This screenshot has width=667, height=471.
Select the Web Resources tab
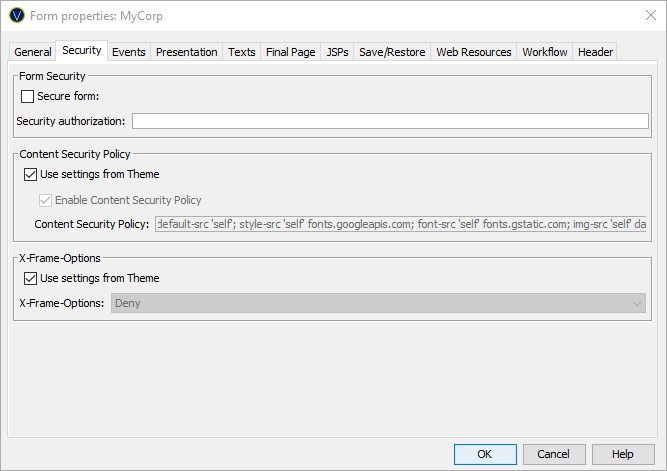click(x=473, y=52)
